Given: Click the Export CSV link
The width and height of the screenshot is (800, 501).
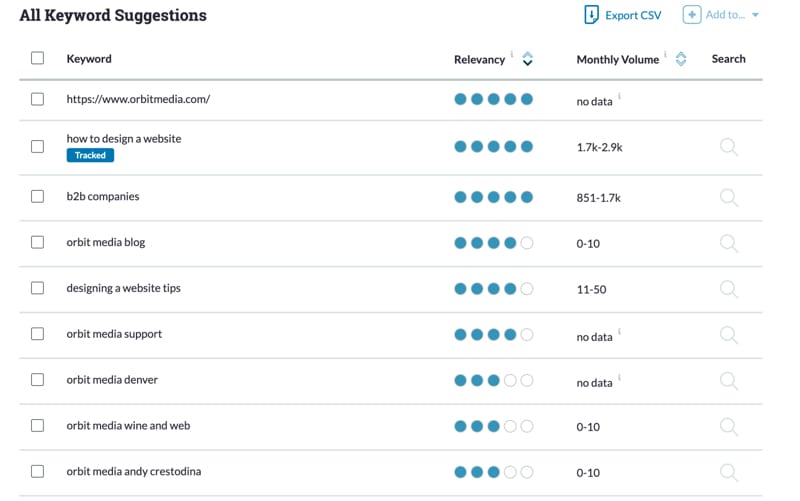Looking at the screenshot, I should tap(634, 16).
